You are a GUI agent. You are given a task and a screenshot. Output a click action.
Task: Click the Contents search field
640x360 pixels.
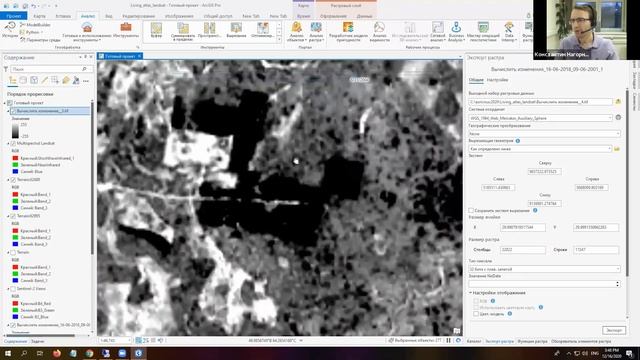[48, 69]
